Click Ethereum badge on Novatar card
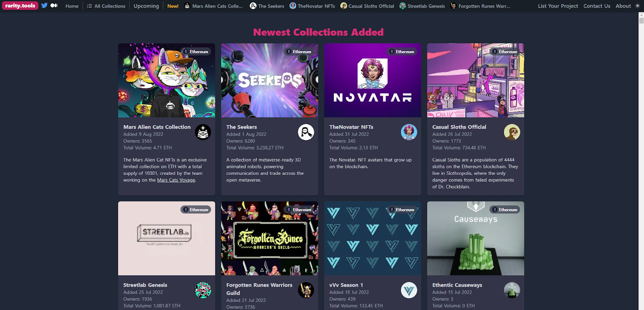The width and height of the screenshot is (644, 310). click(402, 51)
